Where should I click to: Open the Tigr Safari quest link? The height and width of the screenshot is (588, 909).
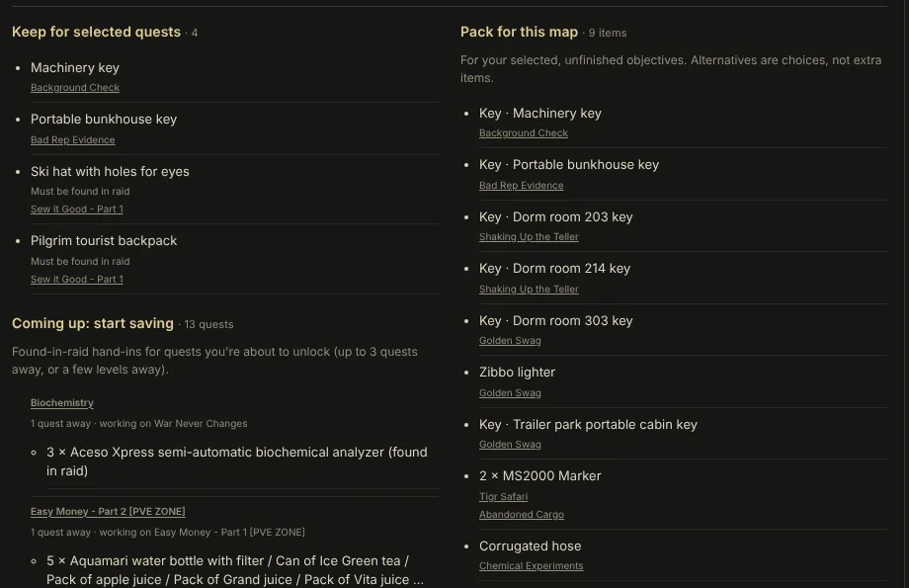pos(503,496)
